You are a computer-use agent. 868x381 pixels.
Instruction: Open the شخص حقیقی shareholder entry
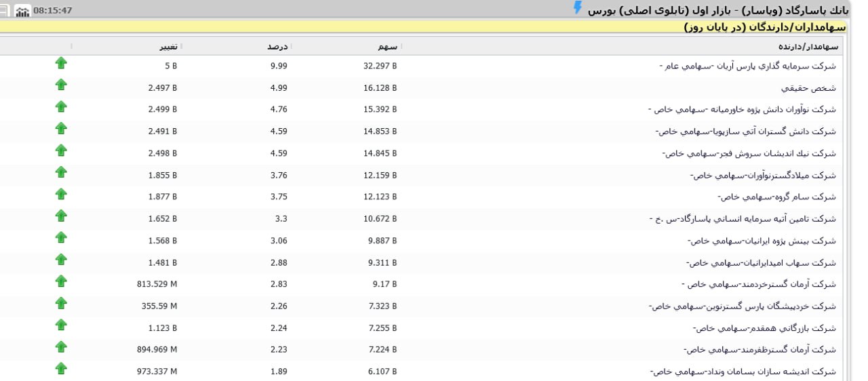point(809,88)
